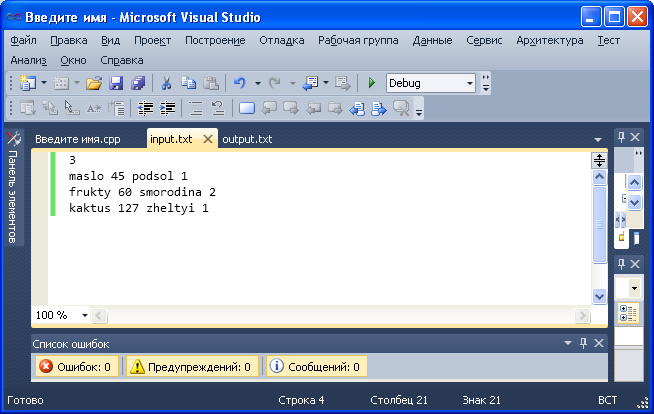Click the Save All icon
The width and height of the screenshot is (654, 414).
pos(138,83)
